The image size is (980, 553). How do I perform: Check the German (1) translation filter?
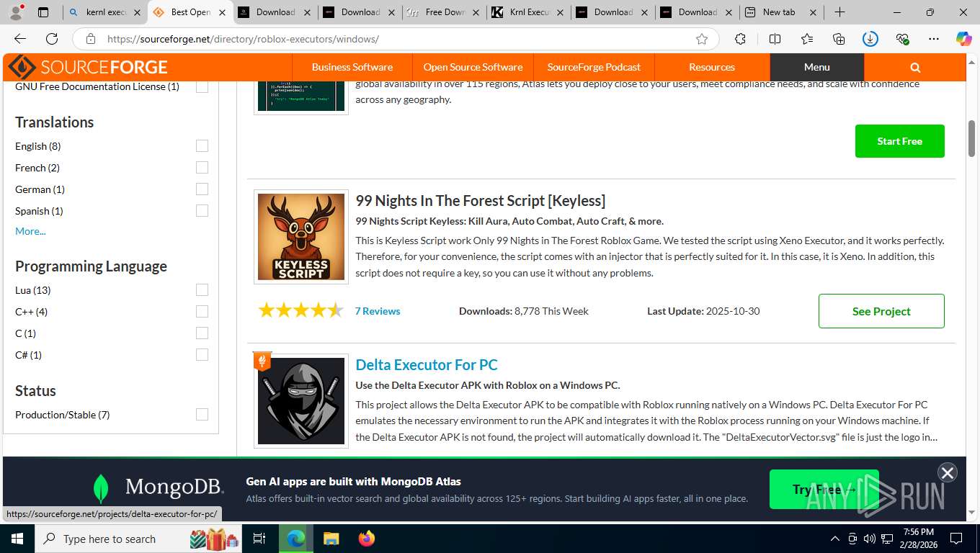202,189
